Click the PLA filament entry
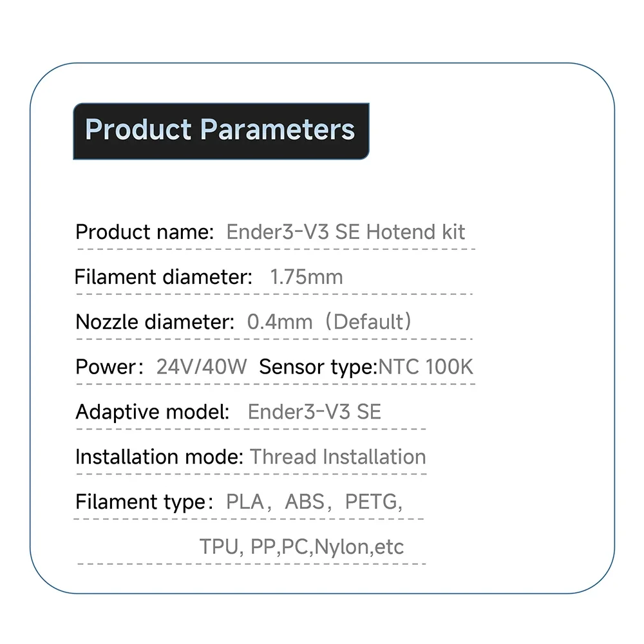644x644 pixels. [245, 502]
